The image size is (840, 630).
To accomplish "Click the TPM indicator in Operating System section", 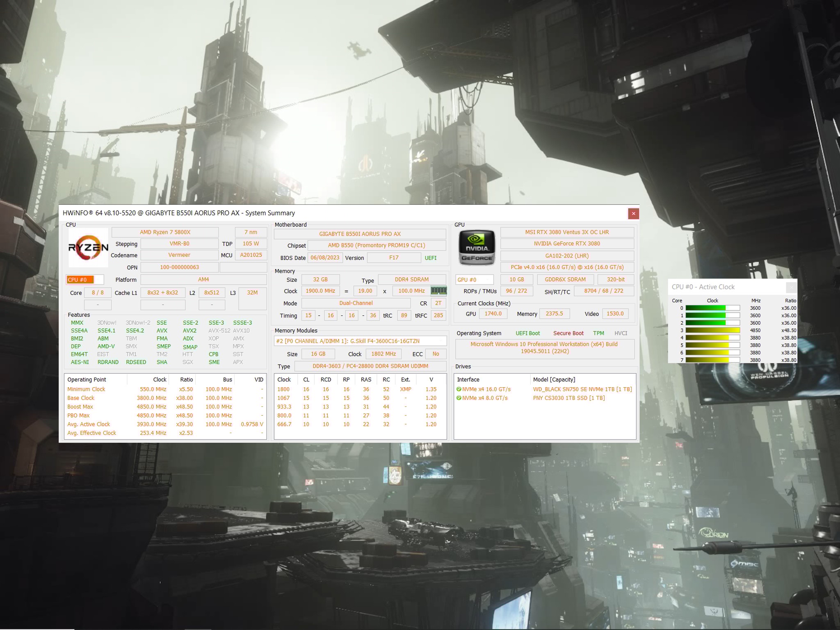I will click(599, 333).
